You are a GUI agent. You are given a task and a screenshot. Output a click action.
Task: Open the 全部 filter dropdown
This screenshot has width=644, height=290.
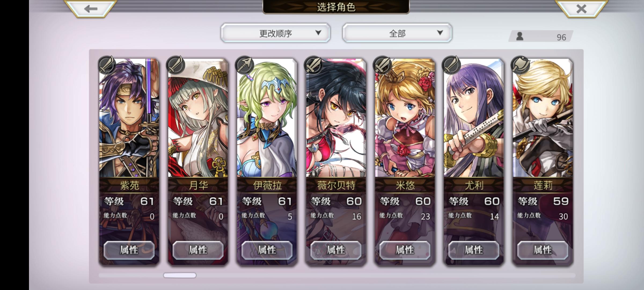[x=397, y=33]
